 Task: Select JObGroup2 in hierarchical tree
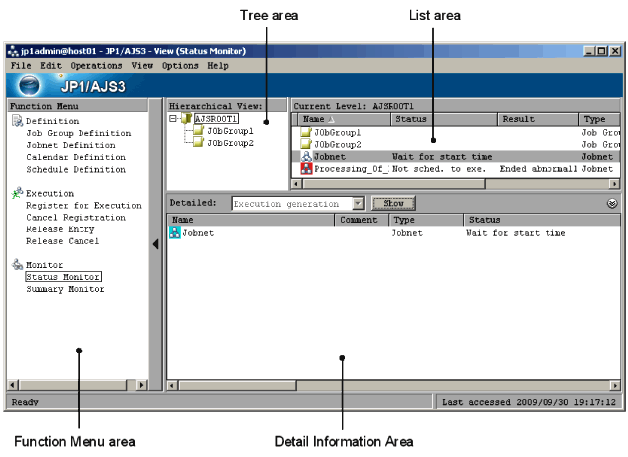[x=230, y=143]
